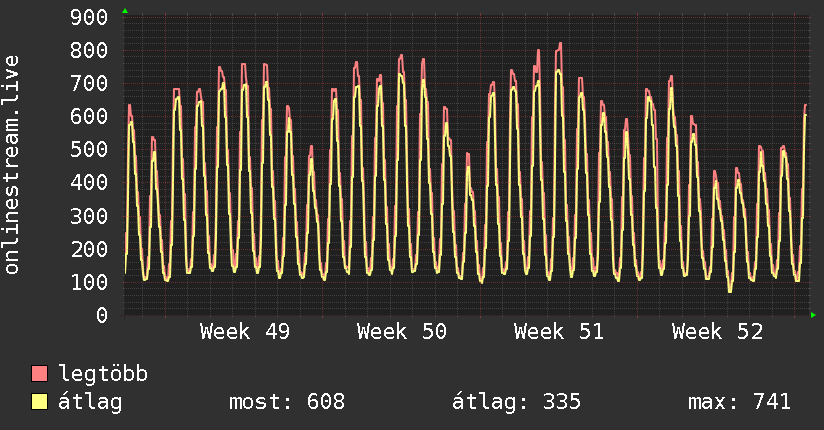
Task: Click the highest red peak above 800
Action: (559, 44)
